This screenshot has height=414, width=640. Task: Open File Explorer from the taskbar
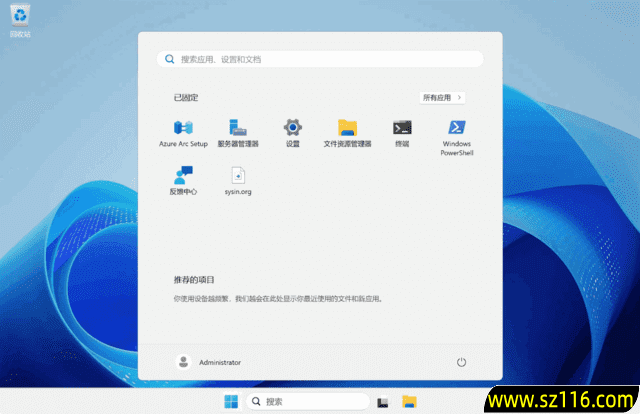point(409,401)
